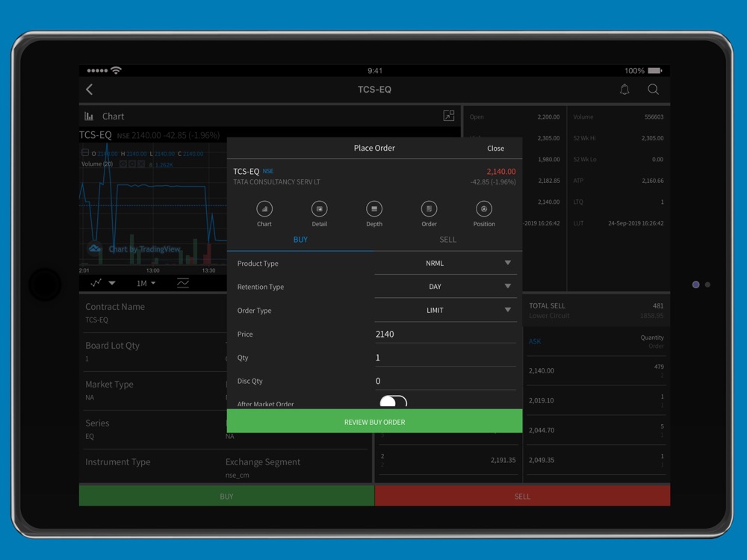Open the Order Type LIMIT dropdown

click(445, 311)
